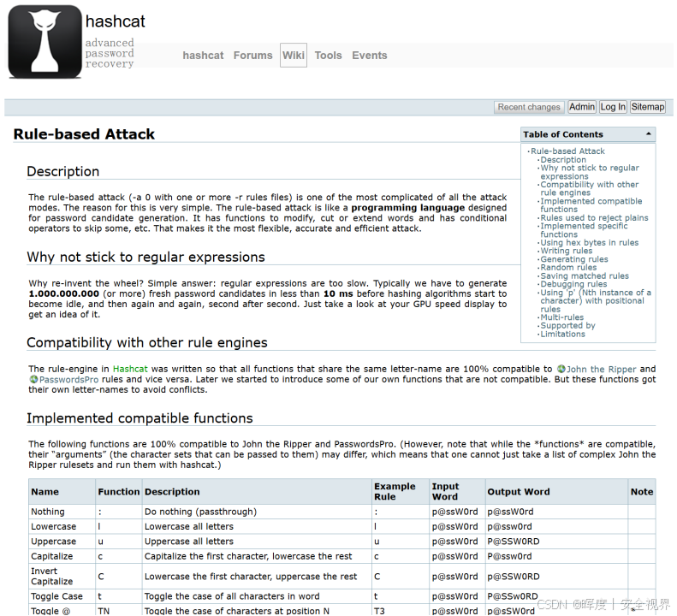Open Using 'p' Nth instance contents entry
The height and width of the screenshot is (616, 677).
tap(596, 300)
